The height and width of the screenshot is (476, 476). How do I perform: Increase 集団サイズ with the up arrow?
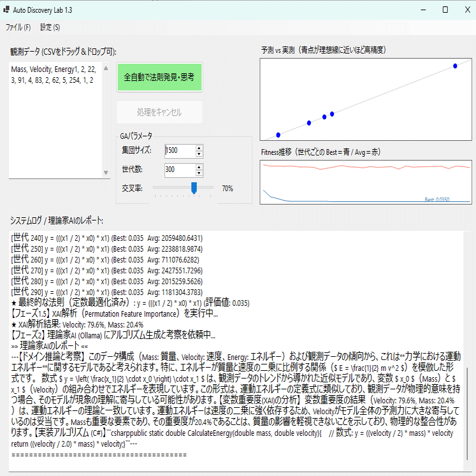coord(199,148)
